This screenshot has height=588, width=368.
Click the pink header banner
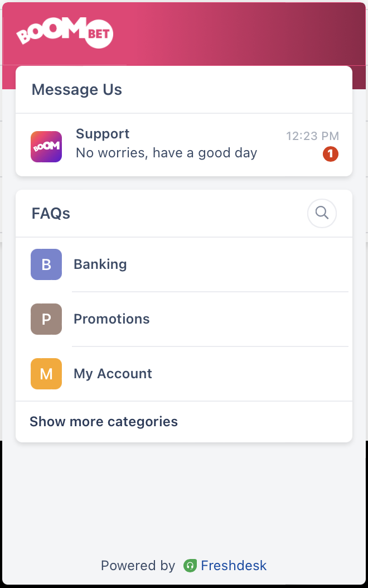click(240, 33)
